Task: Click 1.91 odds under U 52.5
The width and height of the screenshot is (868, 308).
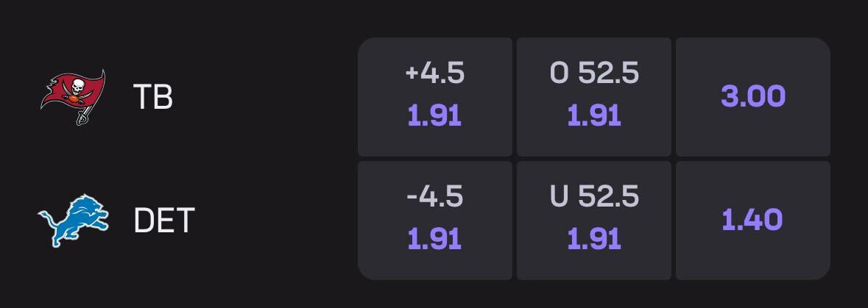Action: pyautogui.click(x=594, y=239)
